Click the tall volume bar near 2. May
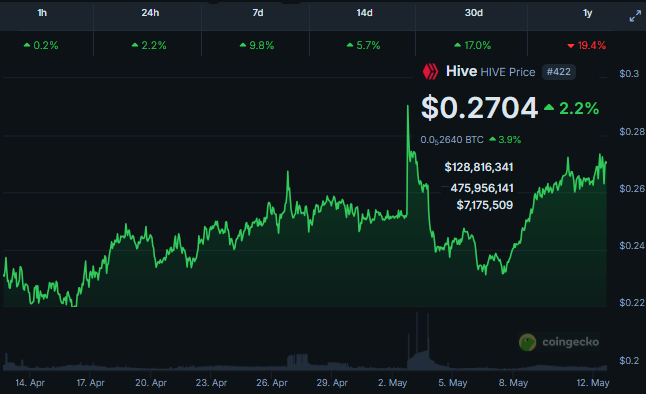646x394 pixels. [x=417, y=340]
